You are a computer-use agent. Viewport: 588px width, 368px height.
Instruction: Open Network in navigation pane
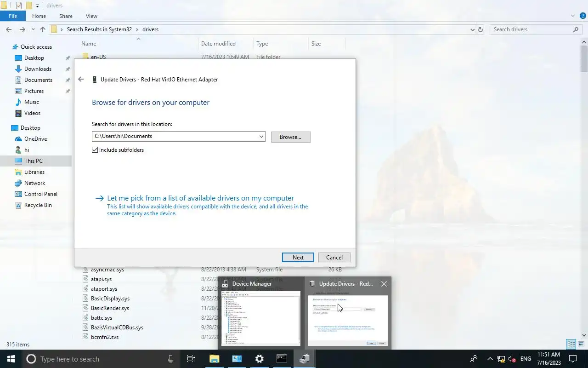(x=34, y=183)
